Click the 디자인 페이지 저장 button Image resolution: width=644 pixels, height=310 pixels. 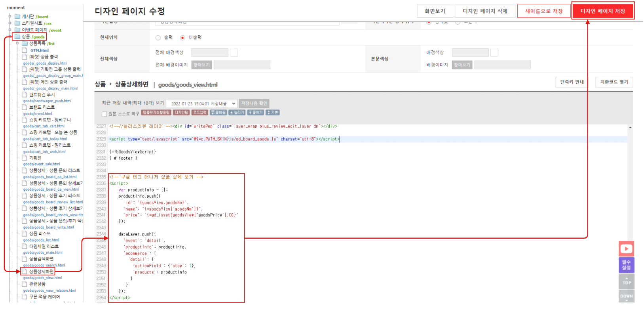coord(603,11)
